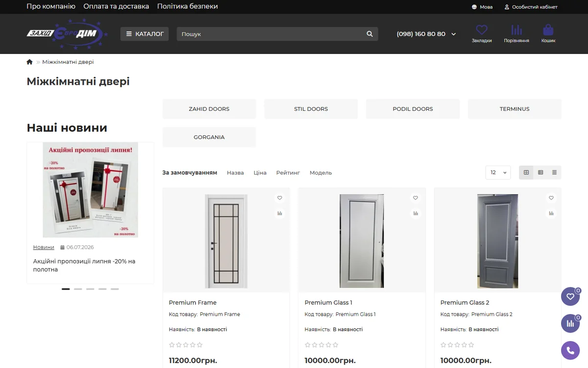Open the КАТАЛОГ menu button
Screen dimensions: 588x368
(x=145, y=34)
